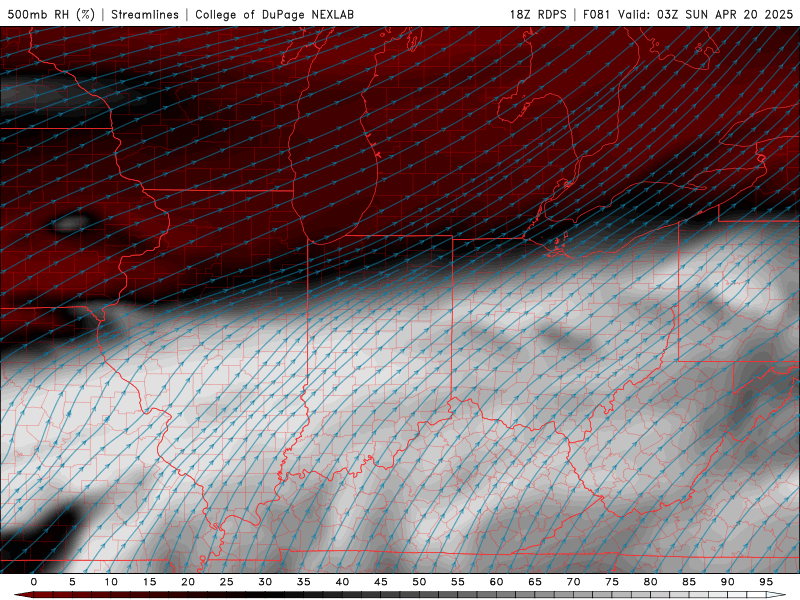Click the "5" label on color scale
Image resolution: width=800 pixels, height=600 pixels.
coord(72,582)
